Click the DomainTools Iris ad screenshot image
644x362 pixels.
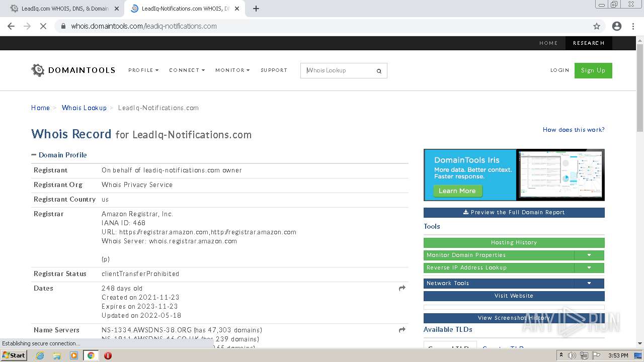(x=560, y=174)
